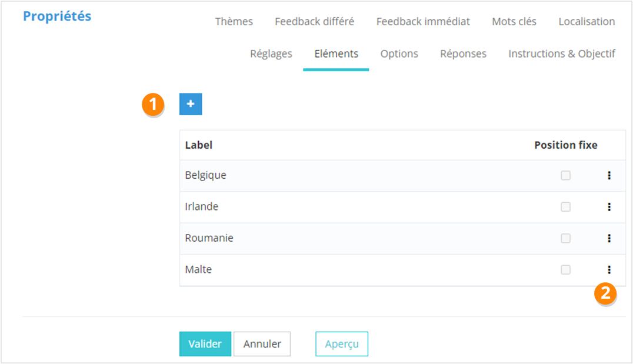Enable fixed position for Belgique
This screenshot has width=633, height=364.
pos(565,175)
